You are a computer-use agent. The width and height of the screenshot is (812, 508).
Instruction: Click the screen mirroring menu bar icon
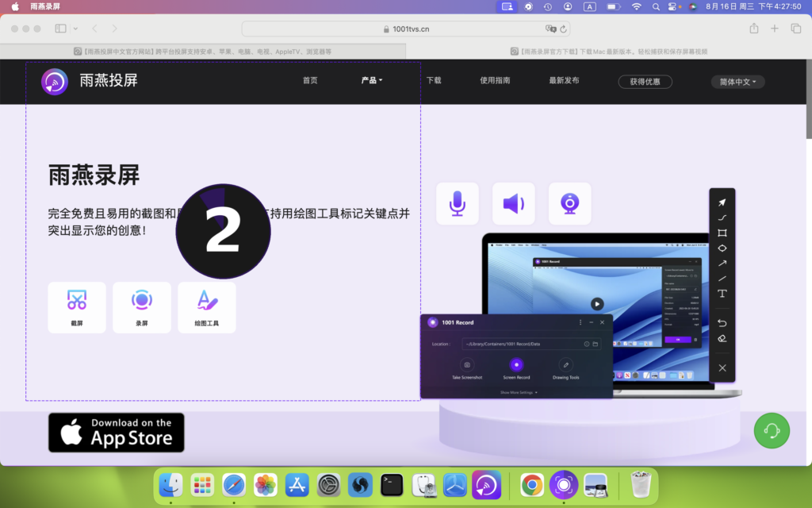click(507, 6)
